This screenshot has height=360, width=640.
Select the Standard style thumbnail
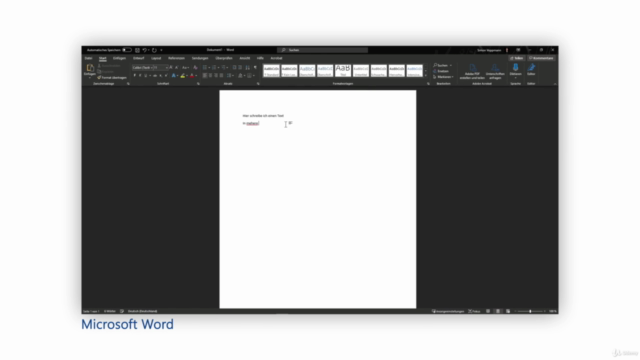(x=271, y=71)
